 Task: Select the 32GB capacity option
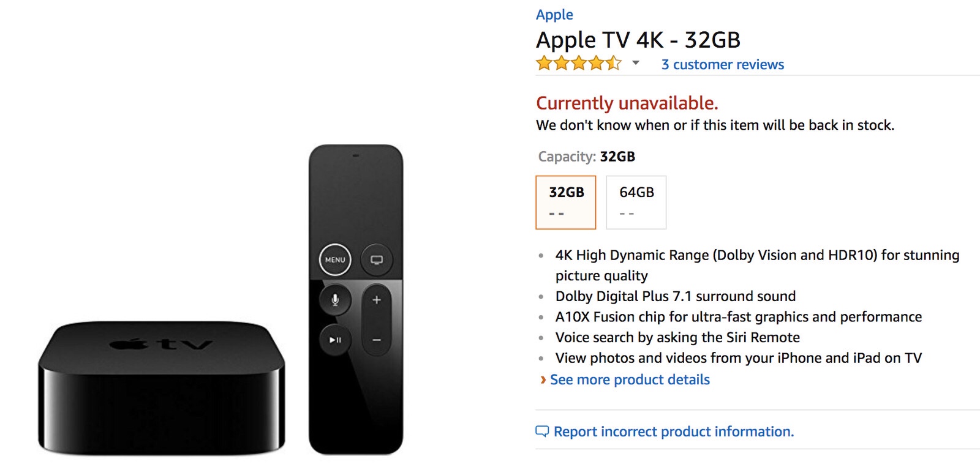(x=565, y=202)
